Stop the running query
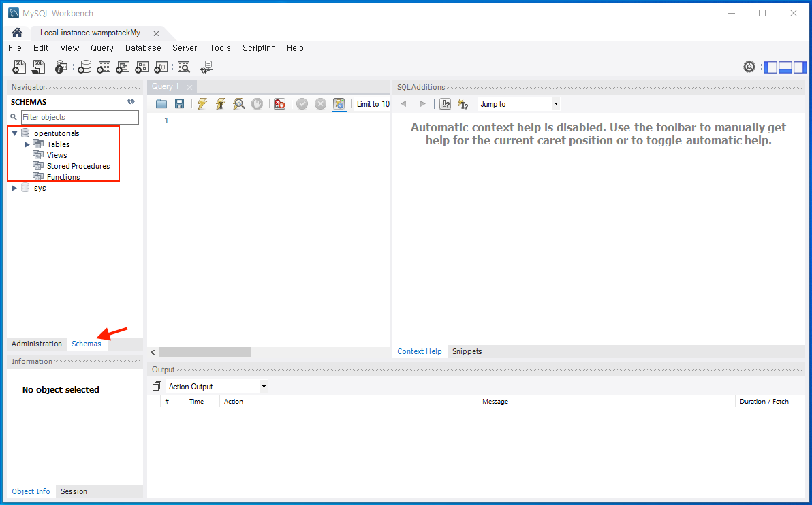This screenshot has width=812, height=505. (257, 104)
